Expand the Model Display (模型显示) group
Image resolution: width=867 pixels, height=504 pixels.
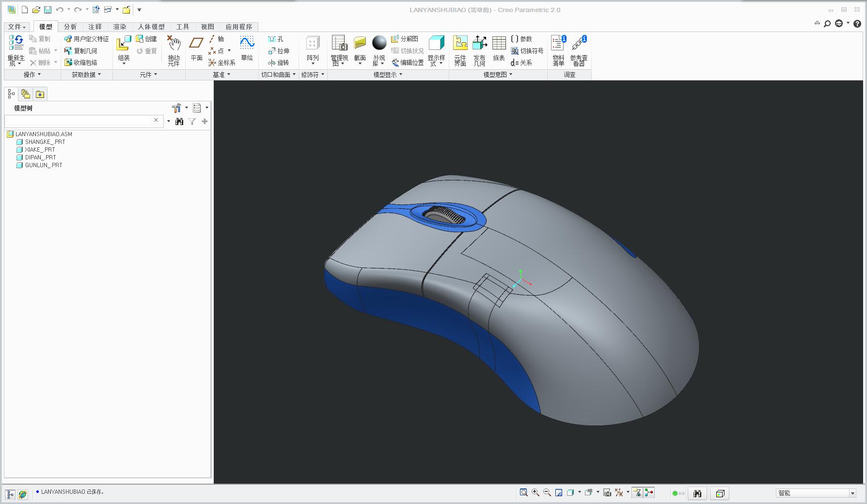point(388,75)
